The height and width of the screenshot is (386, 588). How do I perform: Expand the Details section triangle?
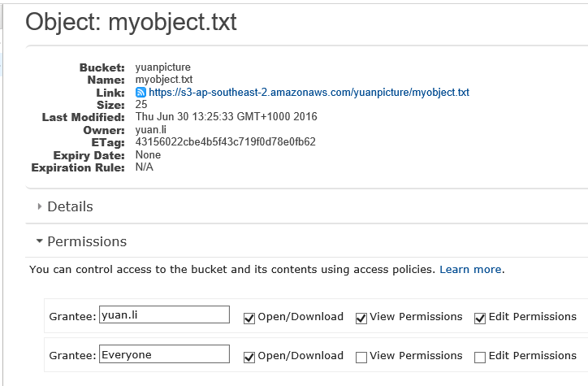point(39,206)
